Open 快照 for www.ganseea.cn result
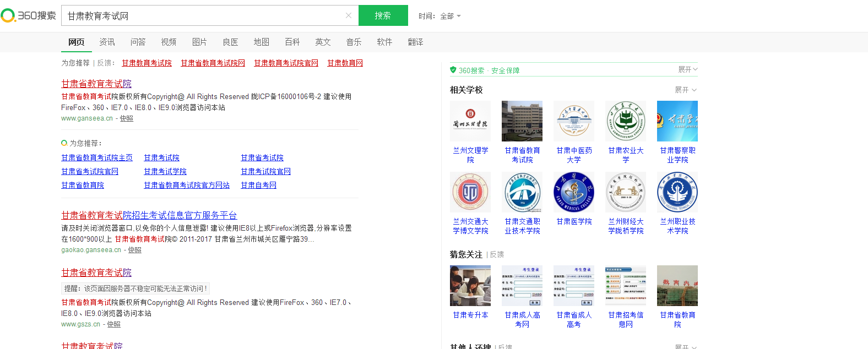Image resolution: width=868 pixels, height=349 pixels. [x=127, y=118]
